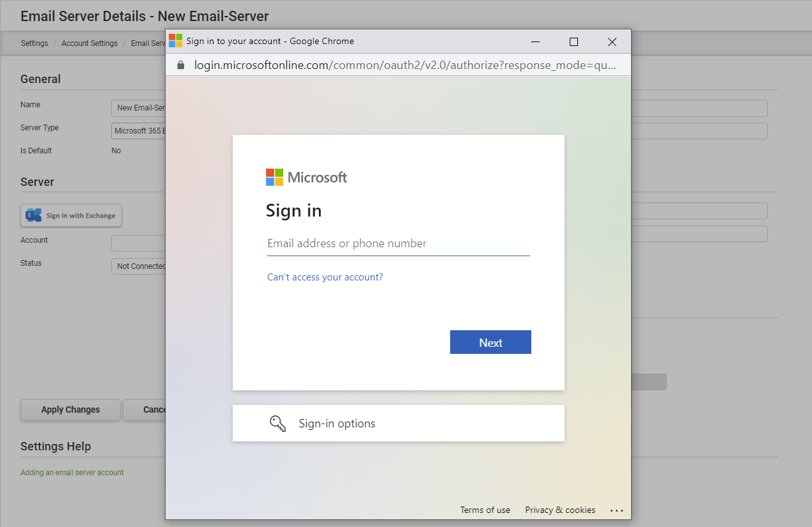Click the Email Server breadcrumb item
Image resolution: width=812 pixels, height=527 pixels.
(148, 43)
